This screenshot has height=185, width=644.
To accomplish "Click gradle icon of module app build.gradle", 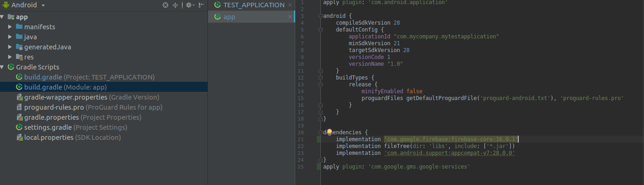I will [x=19, y=87].
